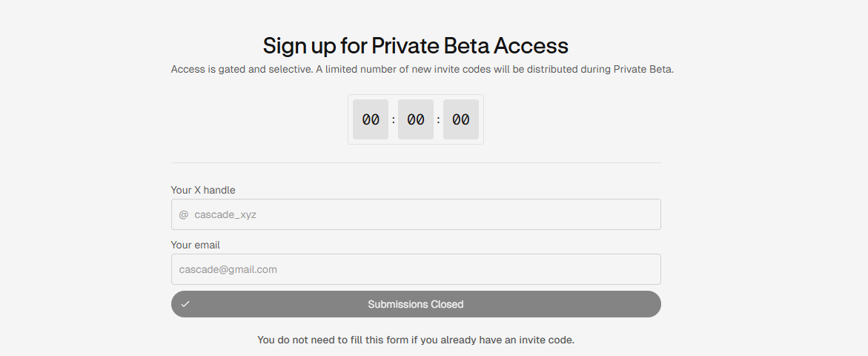Screen dimensions: 868x356
Task: Click the colon between hours and minutes
Action: [394, 119]
